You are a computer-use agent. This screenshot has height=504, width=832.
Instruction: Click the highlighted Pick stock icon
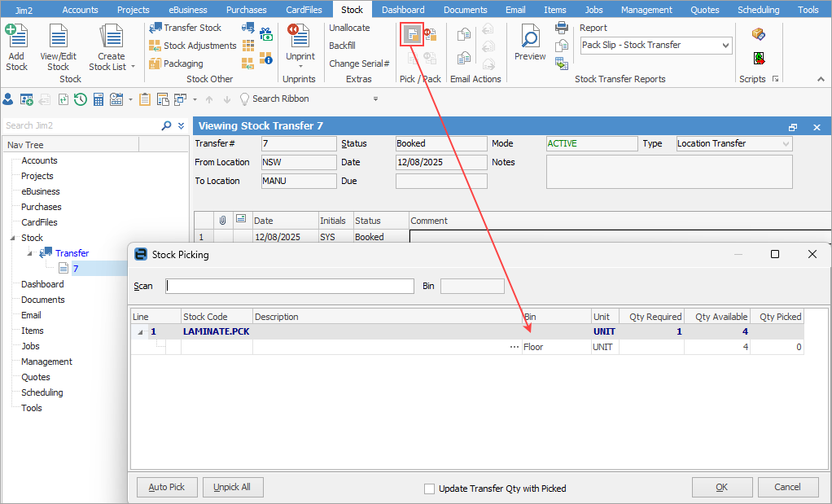click(413, 34)
